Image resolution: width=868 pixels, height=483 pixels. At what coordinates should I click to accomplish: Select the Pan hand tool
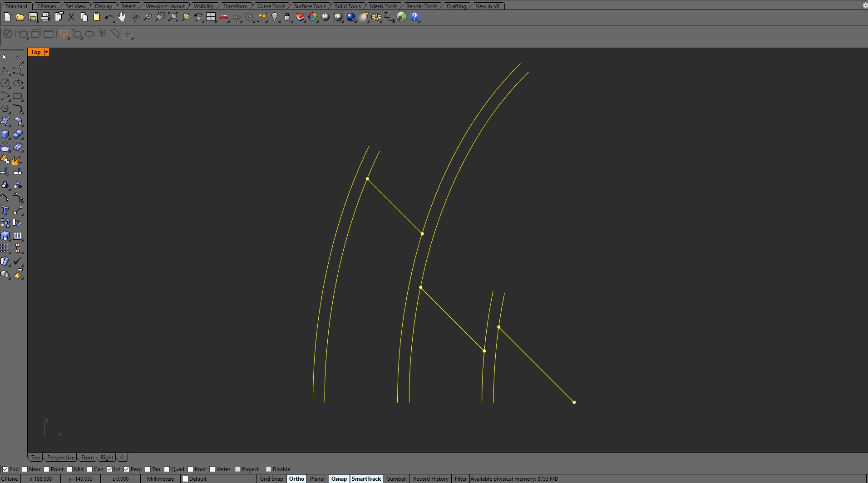[x=122, y=17]
